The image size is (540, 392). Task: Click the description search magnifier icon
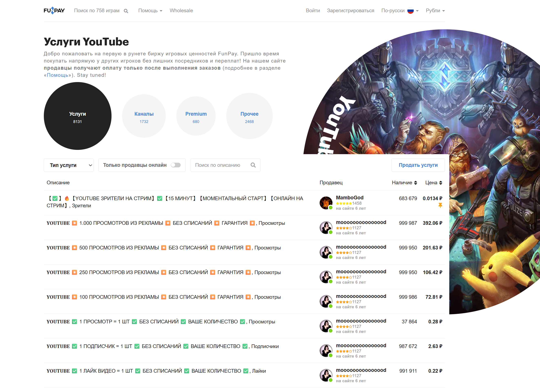[253, 165]
